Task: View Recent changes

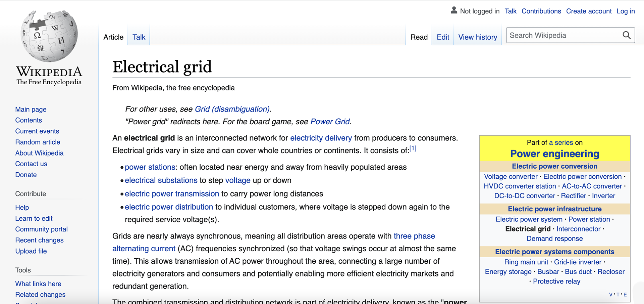Action: (x=39, y=240)
